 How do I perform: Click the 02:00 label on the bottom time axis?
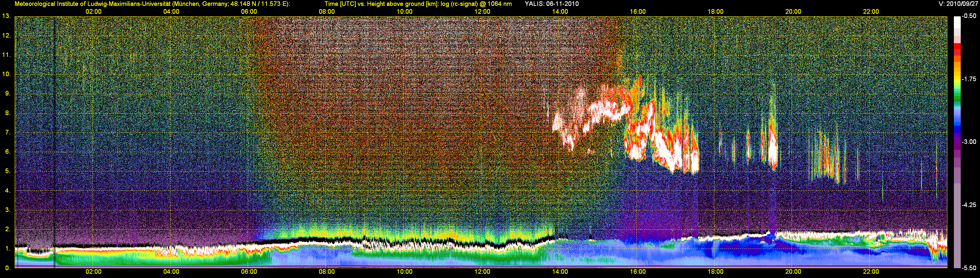tap(93, 272)
